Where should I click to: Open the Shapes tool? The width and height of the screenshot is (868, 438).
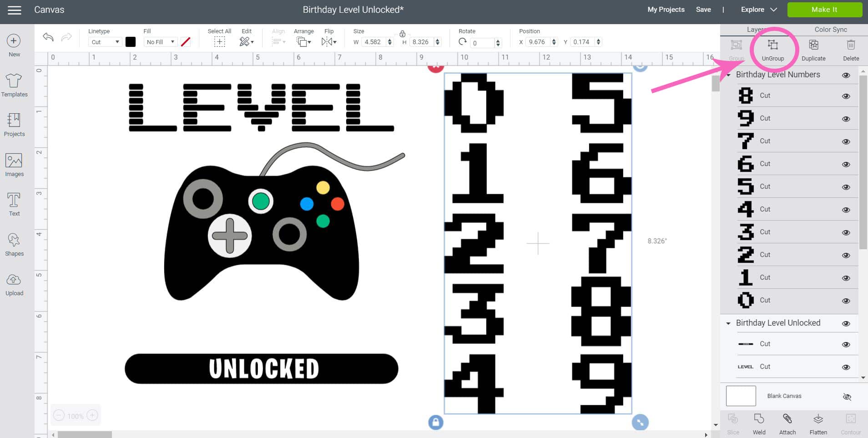coord(14,245)
